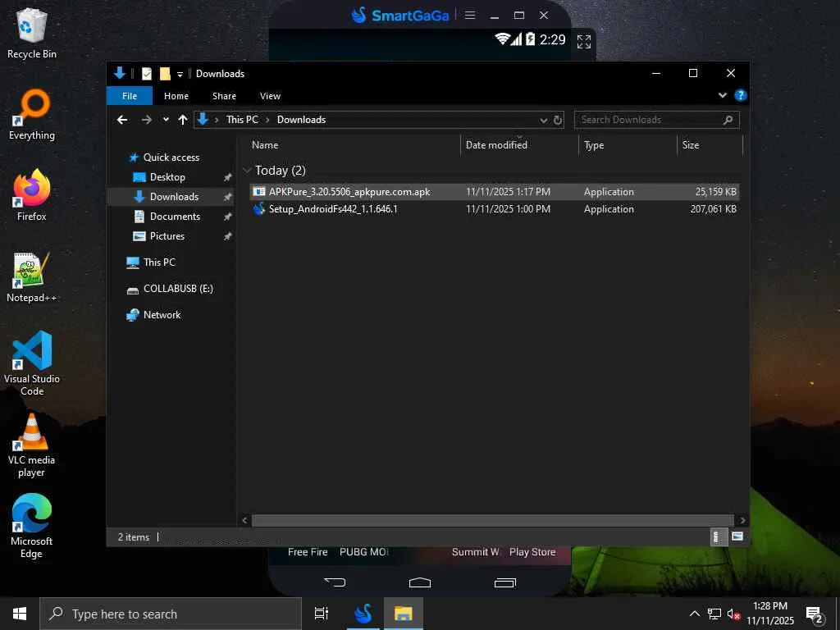
Task: Show hidden system tray icons
Action: click(x=694, y=614)
